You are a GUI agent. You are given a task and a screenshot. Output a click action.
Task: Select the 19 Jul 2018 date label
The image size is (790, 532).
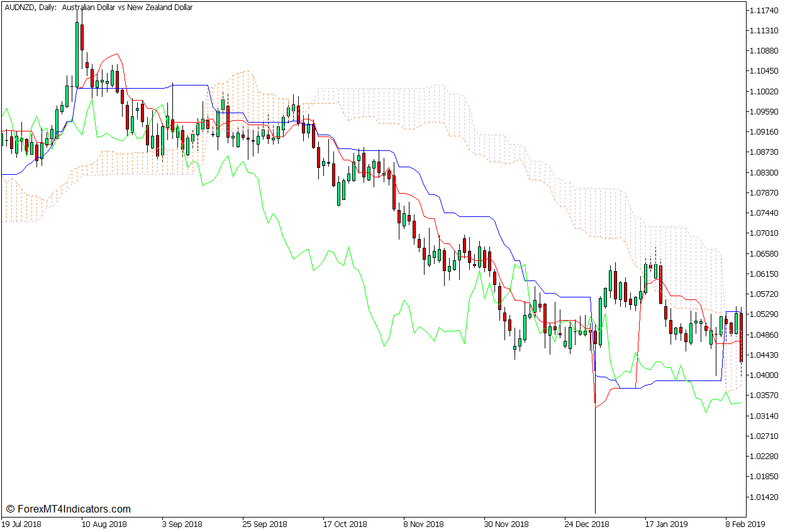coord(23,524)
